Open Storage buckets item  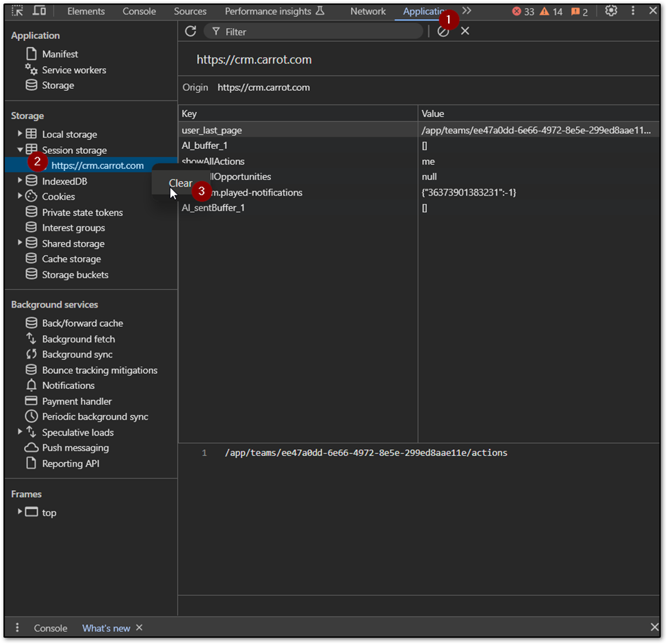(75, 275)
